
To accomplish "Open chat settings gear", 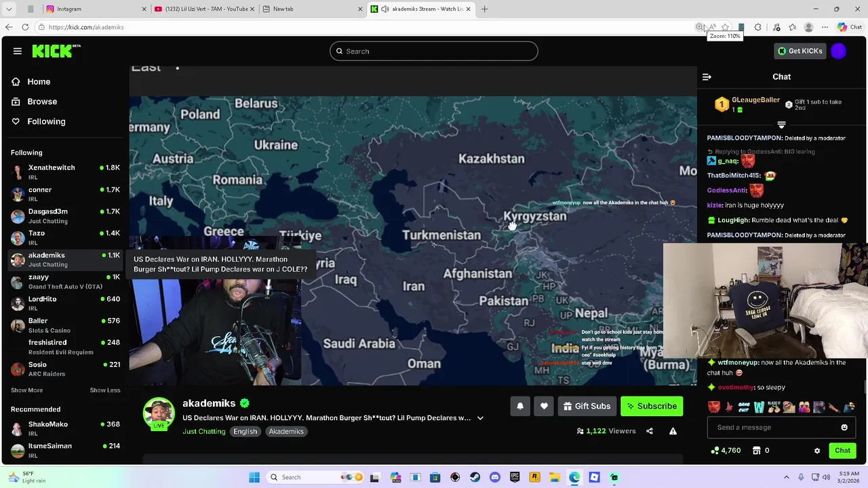I will point(817,451).
